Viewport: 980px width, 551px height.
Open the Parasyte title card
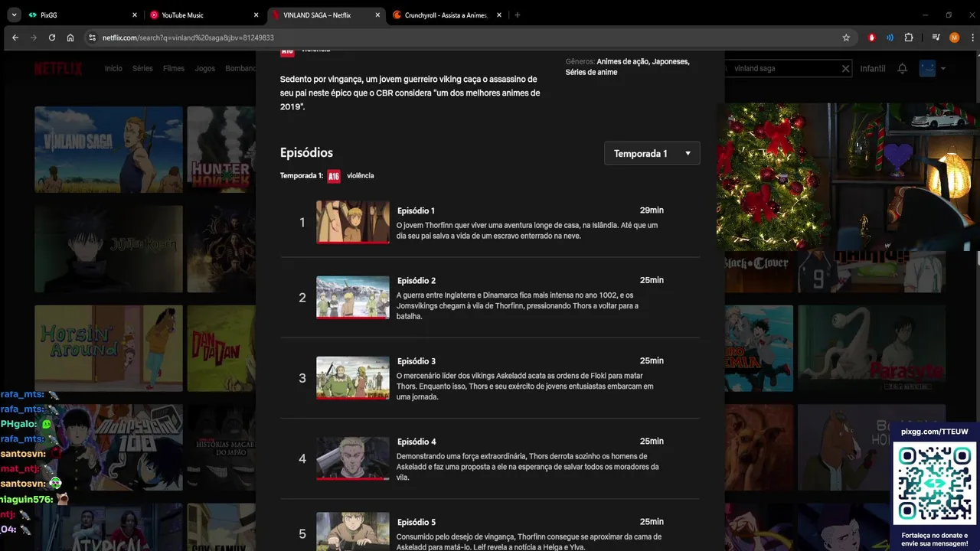coord(871,348)
